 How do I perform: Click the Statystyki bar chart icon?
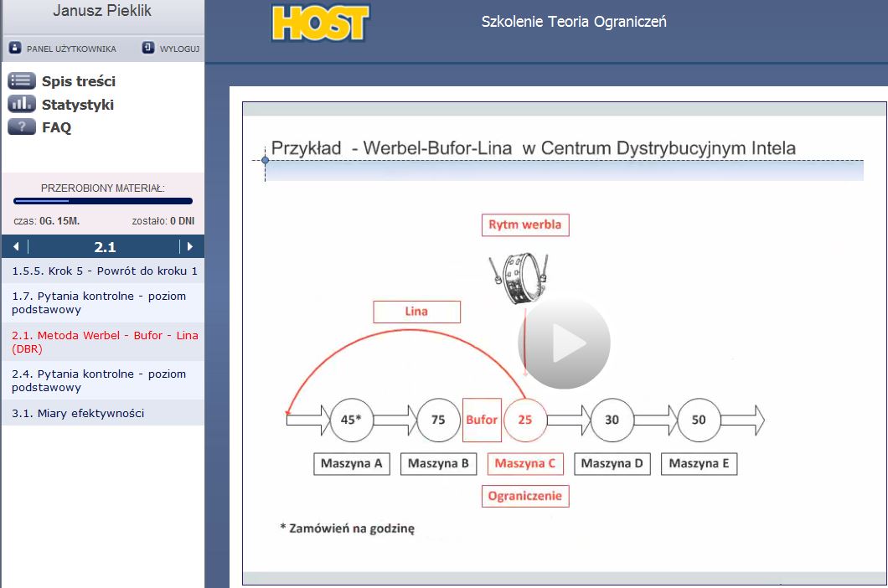point(22,105)
